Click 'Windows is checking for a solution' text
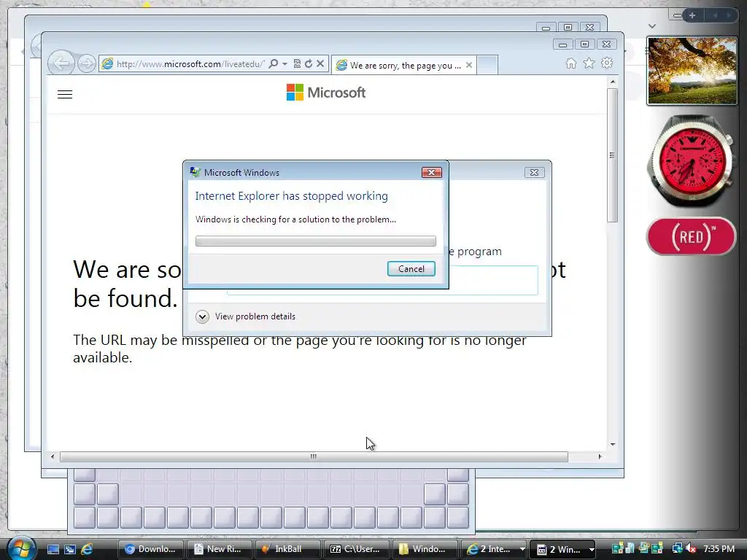Viewport: 747px width, 560px height. coord(295,219)
